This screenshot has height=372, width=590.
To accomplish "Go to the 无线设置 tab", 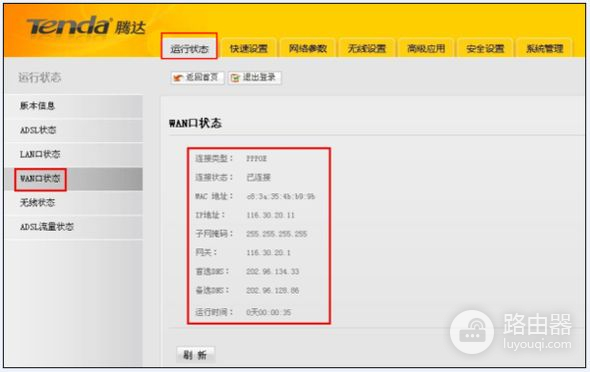I will pos(367,48).
